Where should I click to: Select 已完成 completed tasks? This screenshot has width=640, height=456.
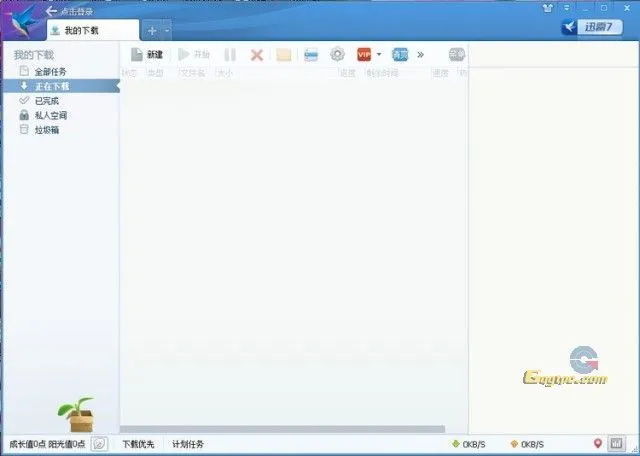[46, 101]
